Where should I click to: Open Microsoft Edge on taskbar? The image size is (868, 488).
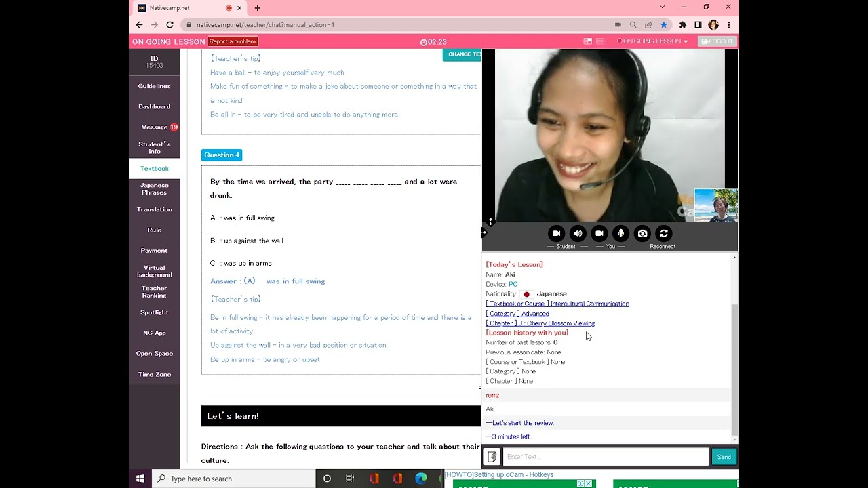[420, 479]
